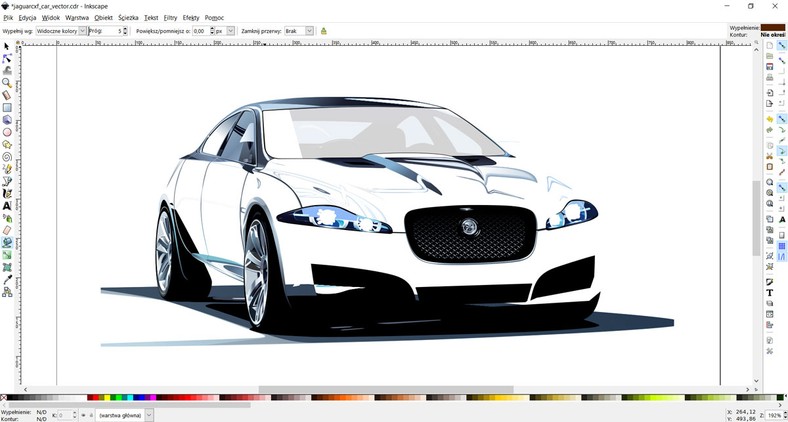Open the layer selector '(warstwa główna)'
This screenshot has height=422, width=788.
point(125,414)
